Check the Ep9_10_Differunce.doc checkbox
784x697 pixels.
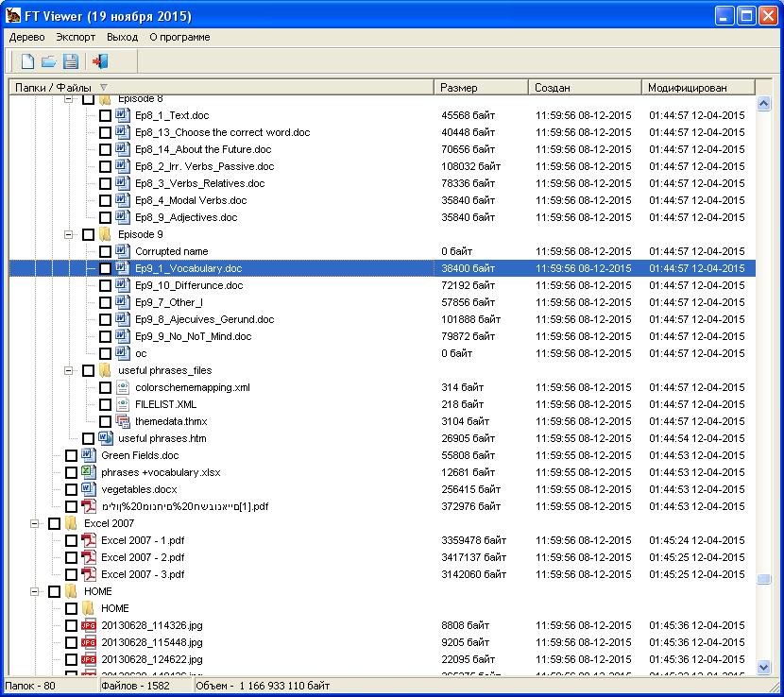coord(105,285)
